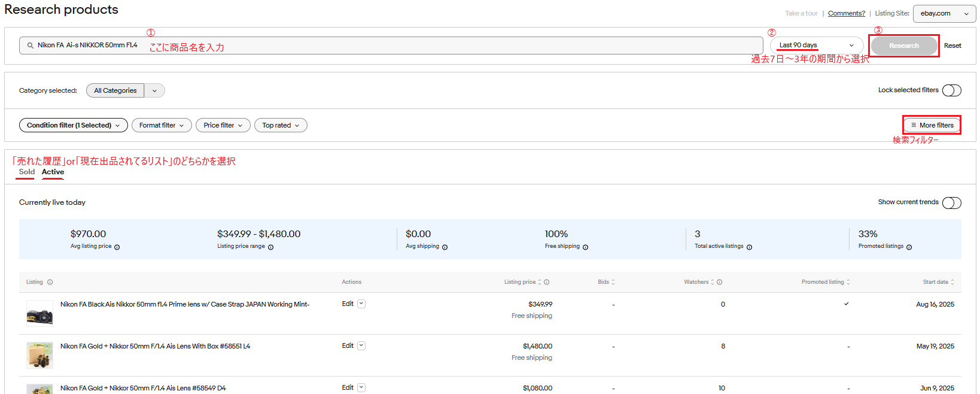Screen dimensions: 980x394
Task: Click the promoted checkmark in first listing row
Action: pyautogui.click(x=847, y=304)
